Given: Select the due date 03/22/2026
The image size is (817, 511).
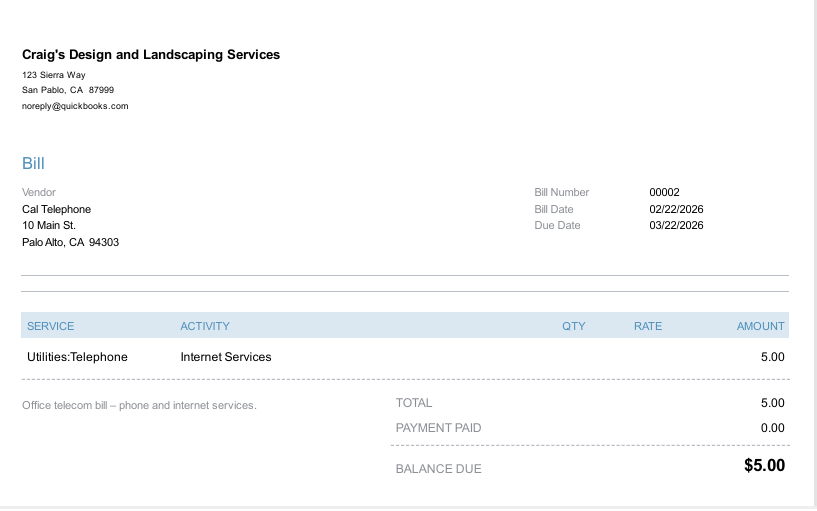Looking at the screenshot, I should pyautogui.click(x=676, y=225).
